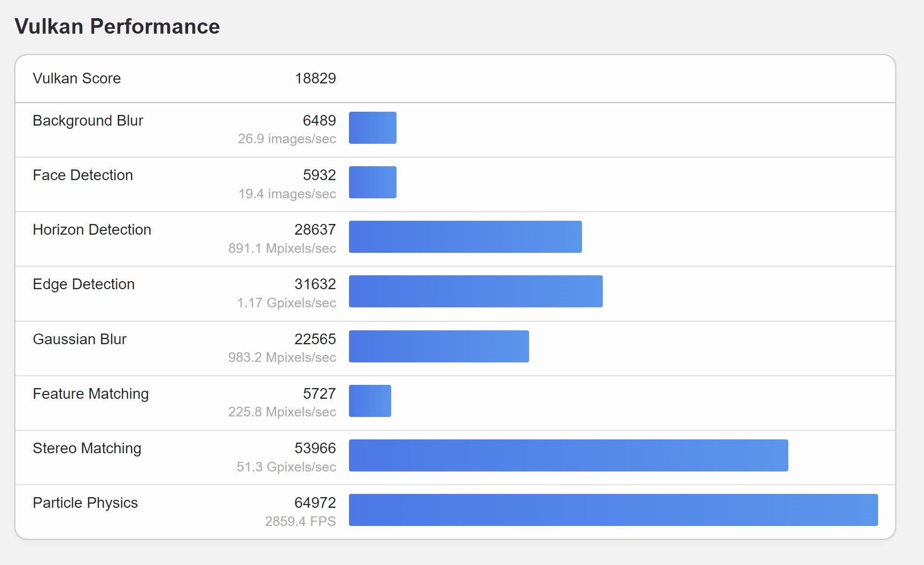This screenshot has width=924, height=565.
Task: Click the Gaussian Blur score bar
Action: point(439,346)
